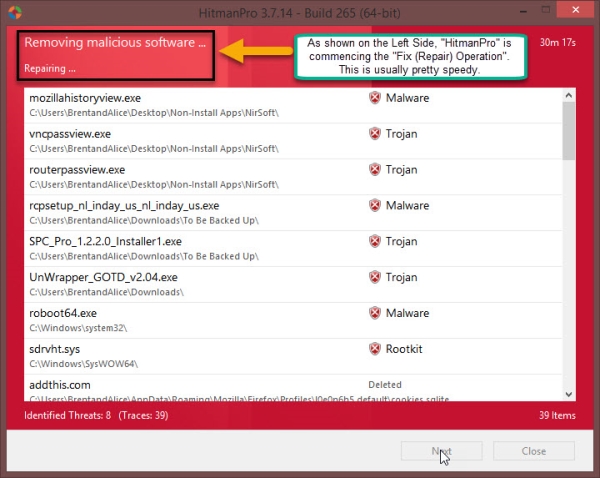Screen dimensions: 600x478
Task: Click the shield icon beside UnWrapper_GOTD_v2.04.exe
Action: click(375, 277)
